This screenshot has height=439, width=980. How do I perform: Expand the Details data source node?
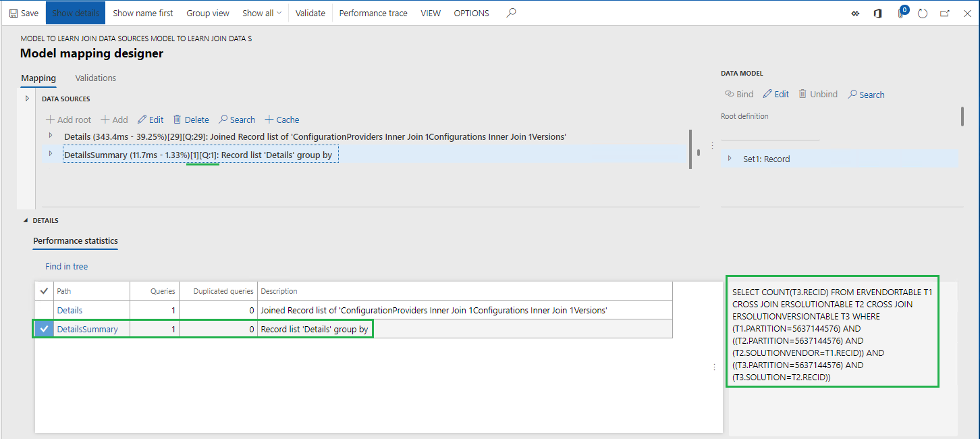(51, 136)
